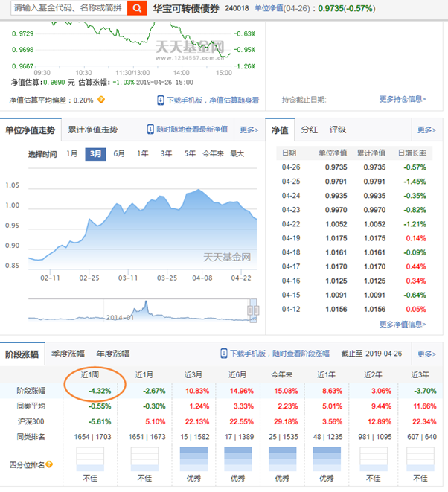Select the 1年 time range
The height and width of the screenshot is (492, 448).
coord(143,154)
